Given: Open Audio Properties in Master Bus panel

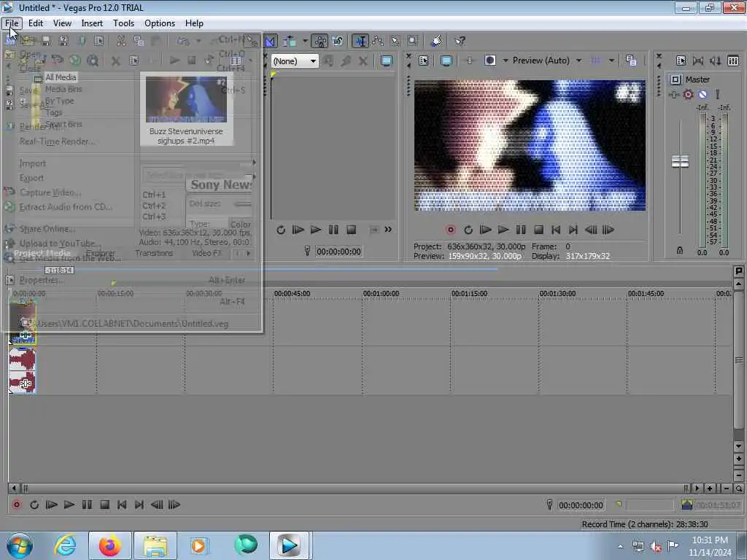Looking at the screenshot, I should [x=681, y=61].
